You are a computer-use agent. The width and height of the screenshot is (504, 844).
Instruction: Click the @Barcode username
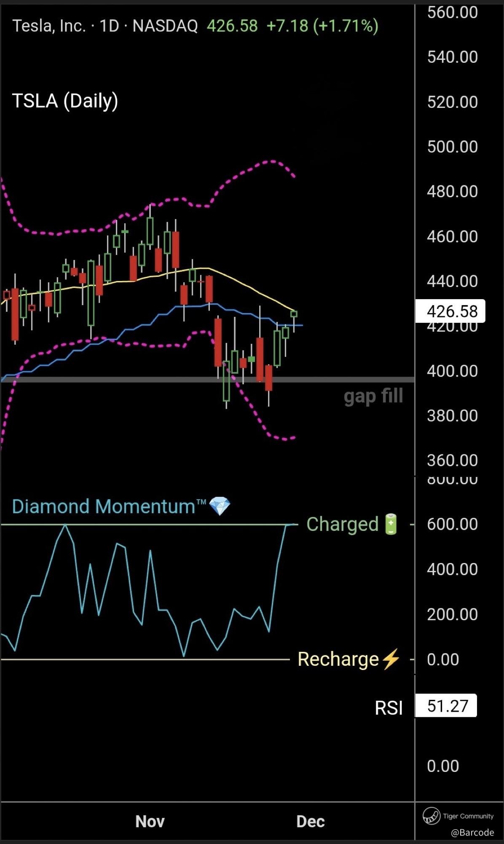coord(472,833)
